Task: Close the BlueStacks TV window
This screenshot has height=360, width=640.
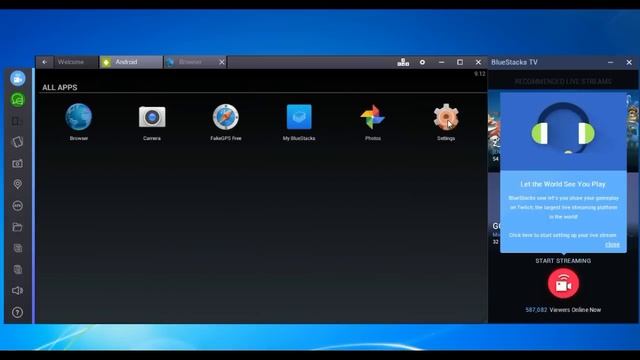Action: (629, 62)
